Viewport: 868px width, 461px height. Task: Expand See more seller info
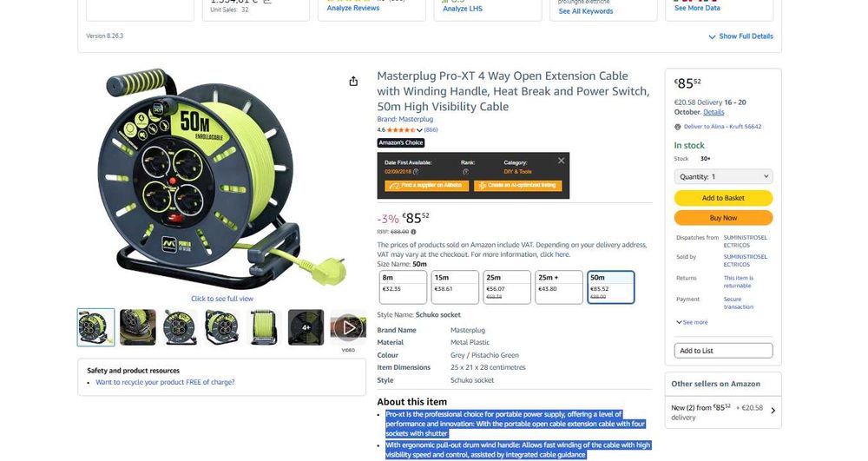point(692,322)
